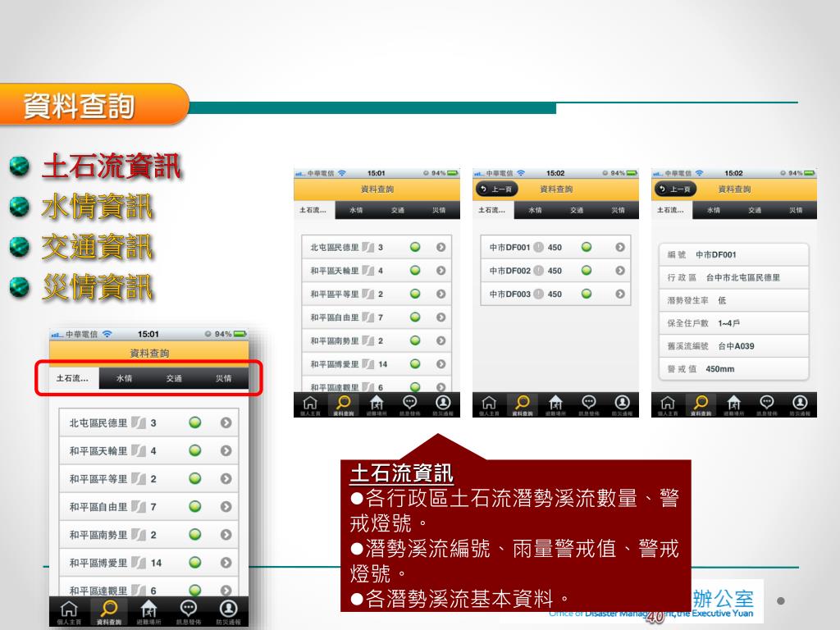Click 和平區天輪里 row in district-list small phone
This screenshot has width=840, height=630.
(377, 271)
